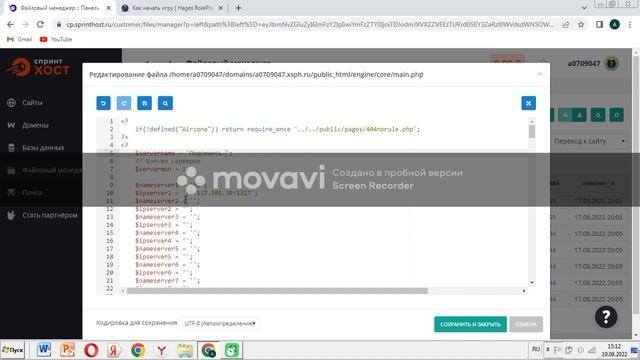The image size is (640, 360).
Task: Switch to the Файловый менеджер browser tab
Action: (x=60, y=8)
